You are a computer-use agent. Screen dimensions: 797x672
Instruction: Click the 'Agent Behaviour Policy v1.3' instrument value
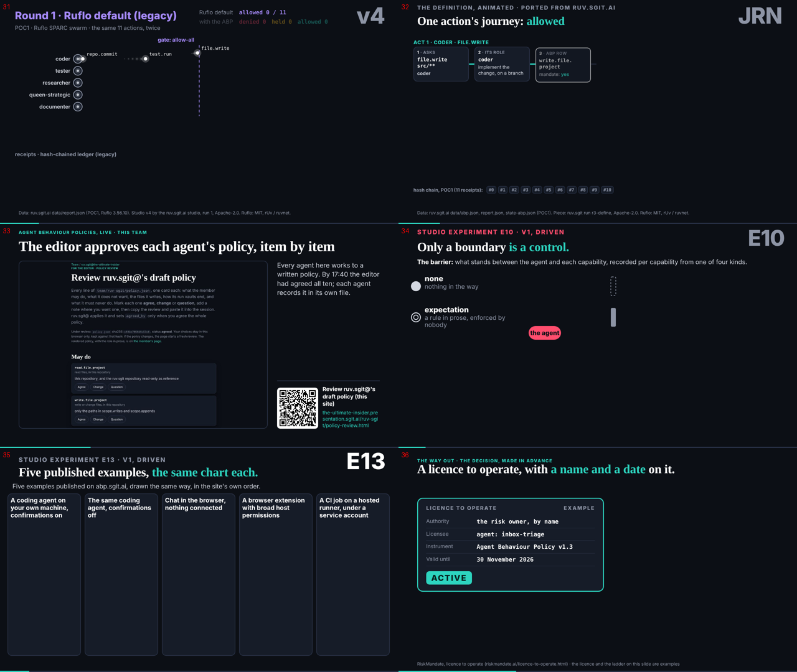(525, 547)
